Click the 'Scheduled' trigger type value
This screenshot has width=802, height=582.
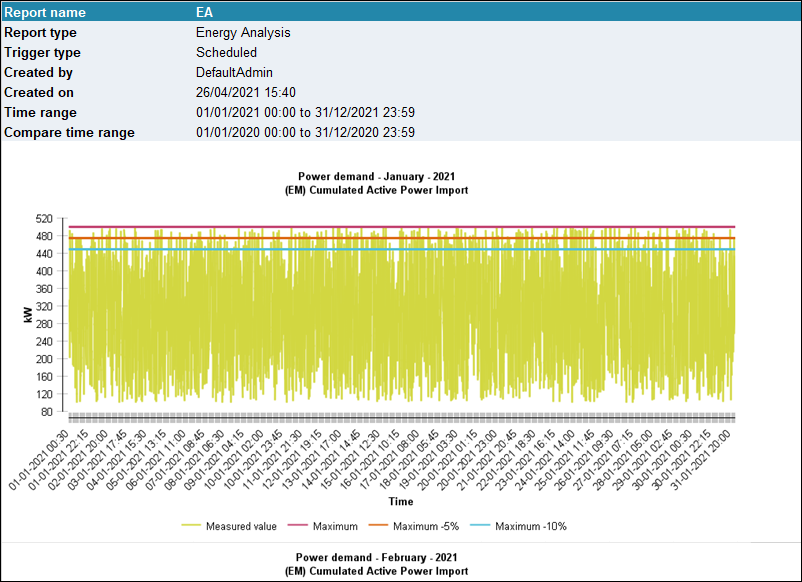[226, 53]
